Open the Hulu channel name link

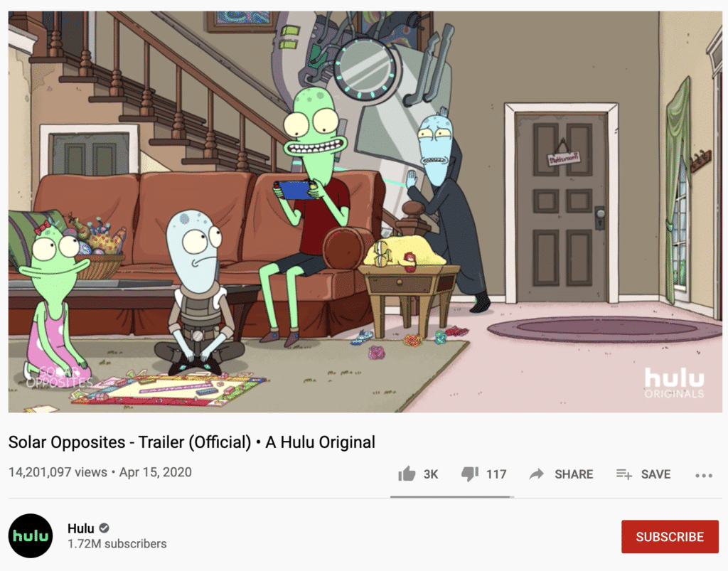coord(81,528)
